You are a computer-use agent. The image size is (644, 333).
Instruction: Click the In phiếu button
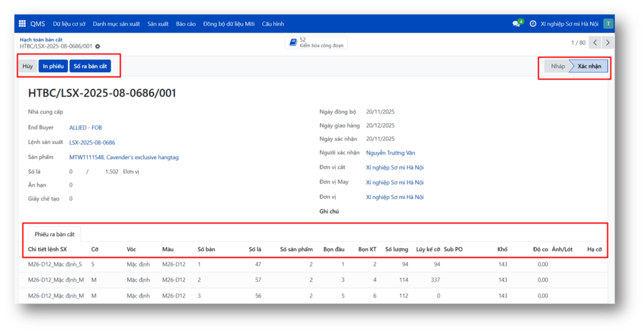point(52,66)
